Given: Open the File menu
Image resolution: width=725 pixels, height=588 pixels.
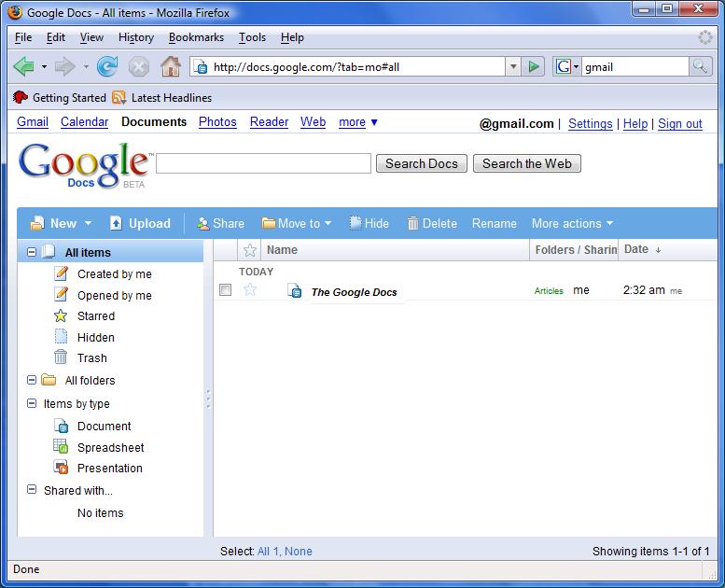Looking at the screenshot, I should (23, 37).
